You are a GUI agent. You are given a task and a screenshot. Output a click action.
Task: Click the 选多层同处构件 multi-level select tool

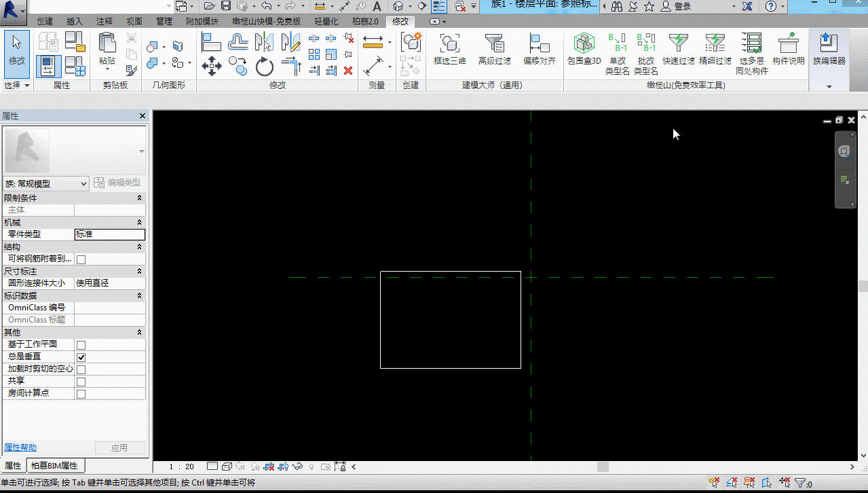pyautogui.click(x=752, y=54)
